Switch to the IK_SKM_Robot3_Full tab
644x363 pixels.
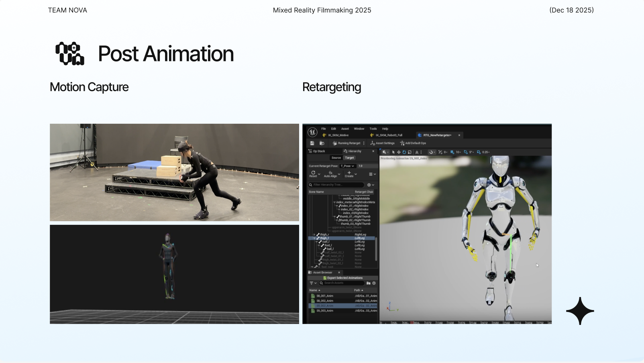coord(388,135)
